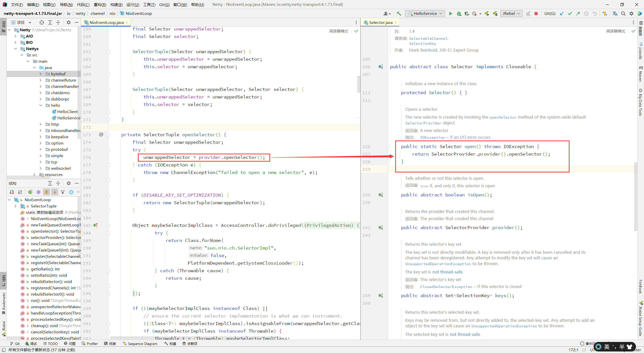Collapse all in project panel
The image size is (644, 353).
tap(58, 22)
